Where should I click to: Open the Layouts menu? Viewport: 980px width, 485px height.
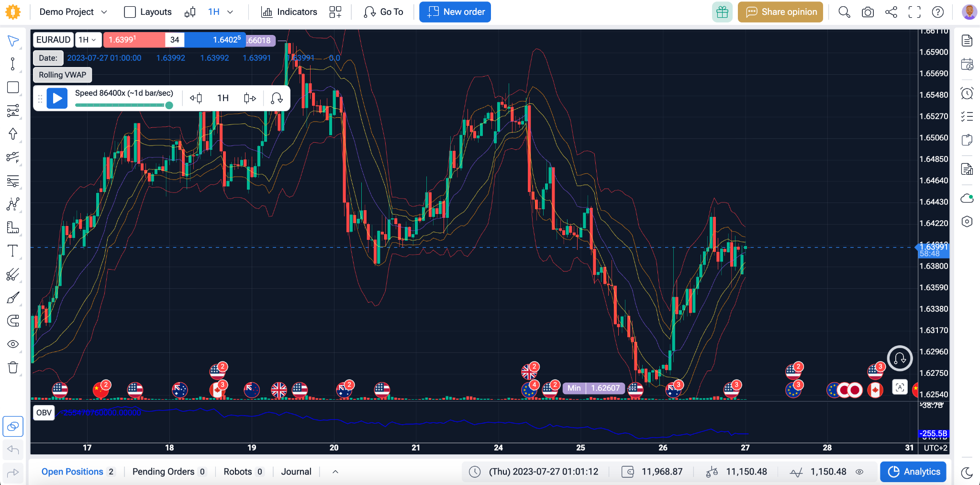(148, 12)
